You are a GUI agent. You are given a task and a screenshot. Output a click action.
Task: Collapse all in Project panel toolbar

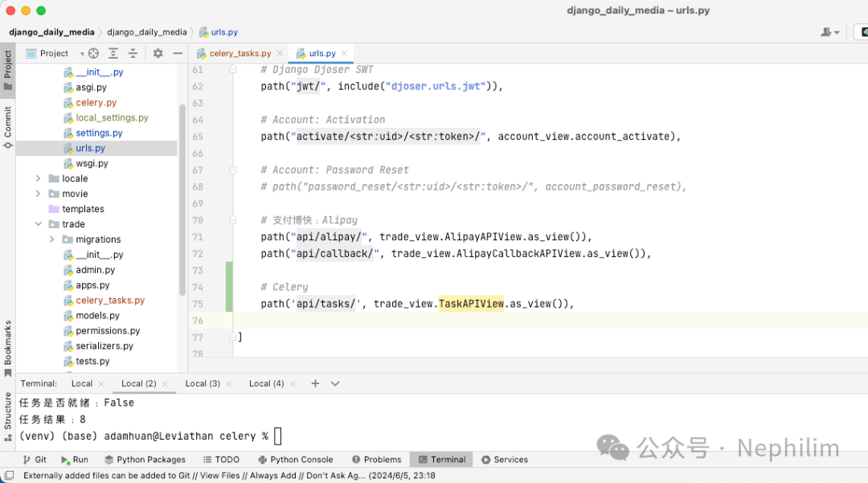(x=133, y=53)
